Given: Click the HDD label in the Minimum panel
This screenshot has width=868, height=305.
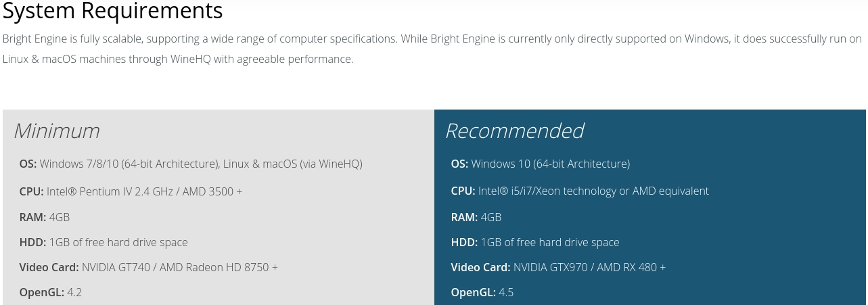Looking at the screenshot, I should (x=32, y=242).
